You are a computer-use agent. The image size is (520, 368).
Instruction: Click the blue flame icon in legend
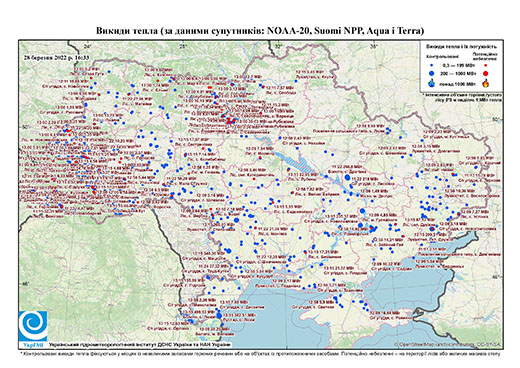tap(432, 83)
